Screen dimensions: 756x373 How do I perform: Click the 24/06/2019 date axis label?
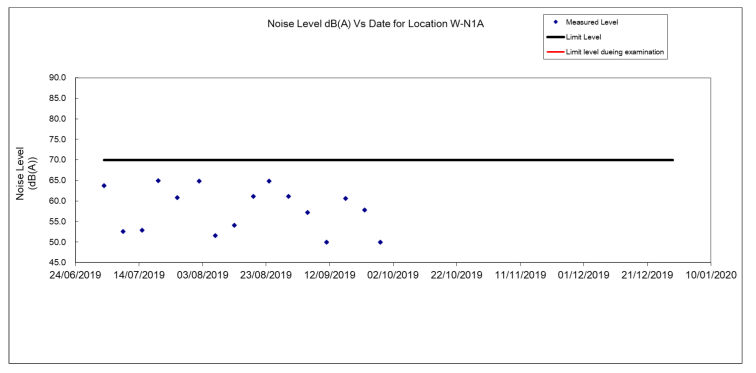click(75, 275)
